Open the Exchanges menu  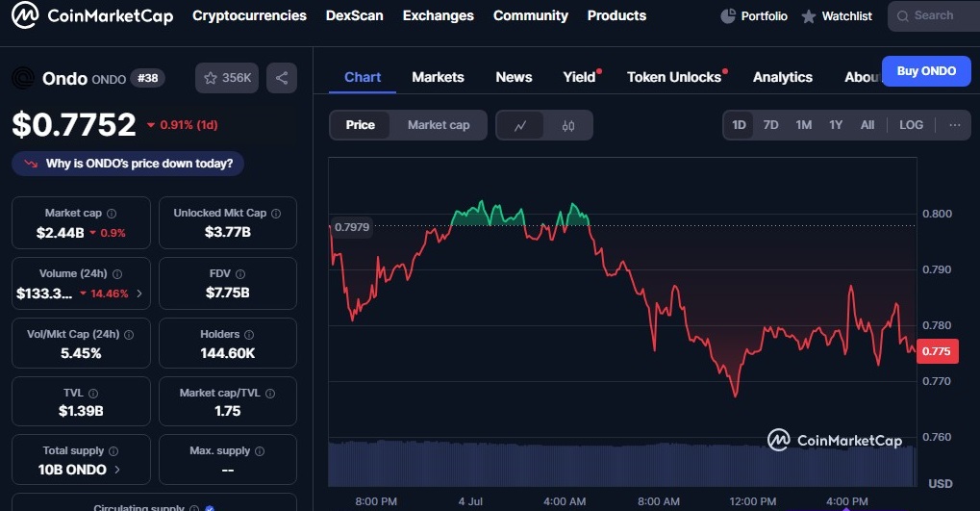[439, 15]
